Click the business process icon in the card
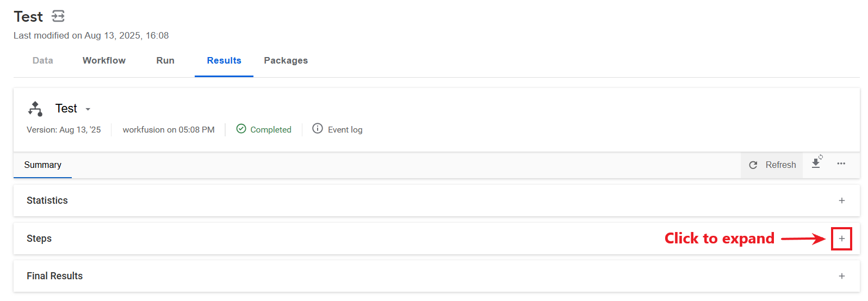This screenshot has height=301, width=868. [35, 109]
